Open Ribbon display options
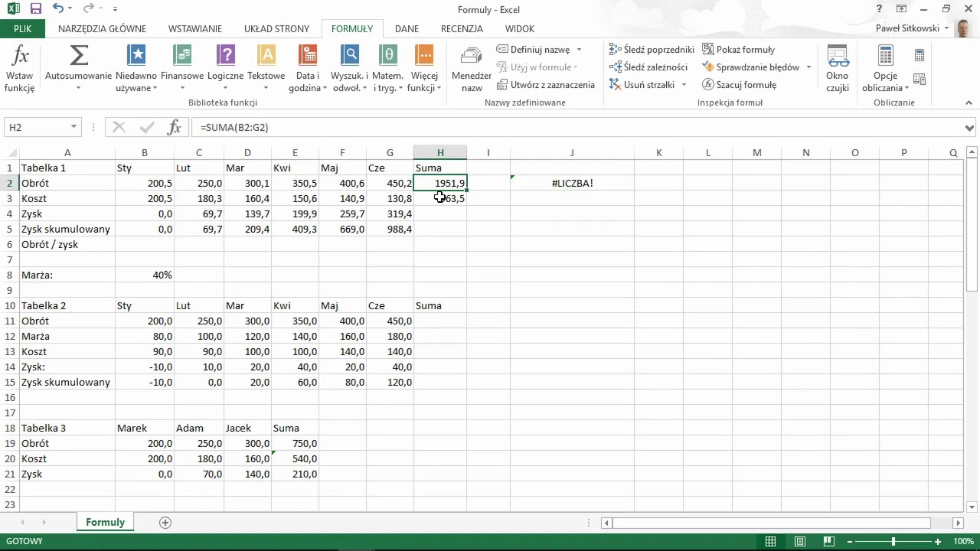The height and width of the screenshot is (551, 980). (901, 9)
